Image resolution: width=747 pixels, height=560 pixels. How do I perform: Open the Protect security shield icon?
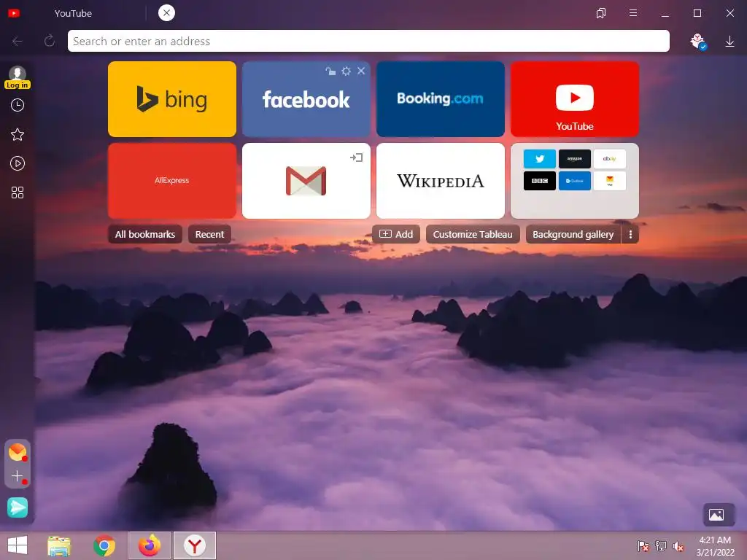pos(698,42)
